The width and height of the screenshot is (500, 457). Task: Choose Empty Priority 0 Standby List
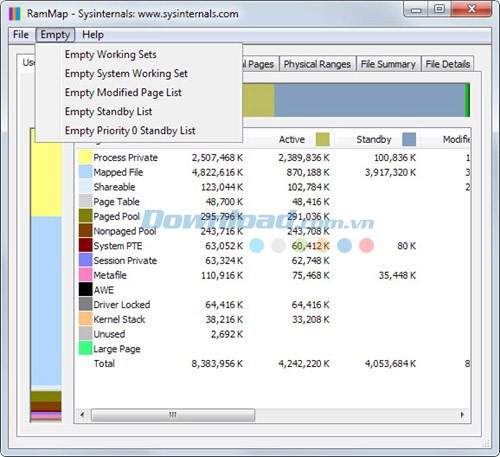tap(130, 130)
